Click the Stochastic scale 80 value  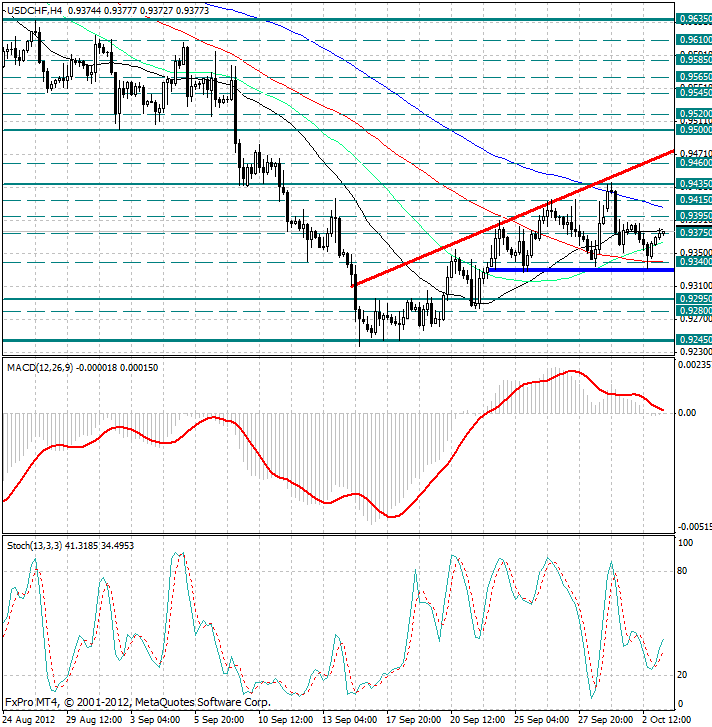click(x=682, y=571)
